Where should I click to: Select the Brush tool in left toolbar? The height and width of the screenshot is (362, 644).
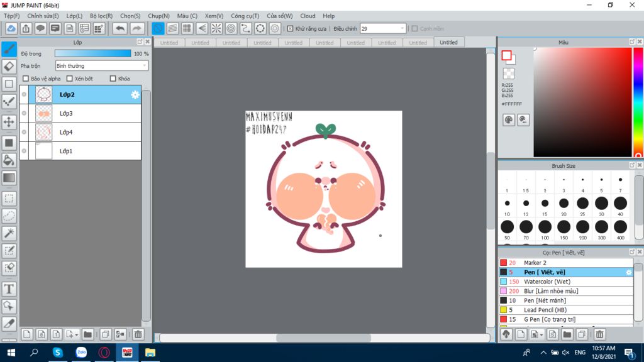9,49
